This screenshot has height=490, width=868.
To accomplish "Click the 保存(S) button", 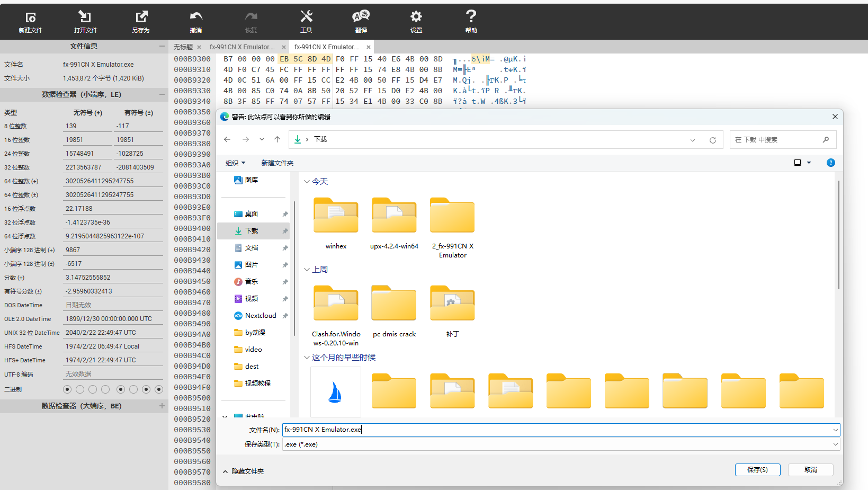I will [x=758, y=470].
